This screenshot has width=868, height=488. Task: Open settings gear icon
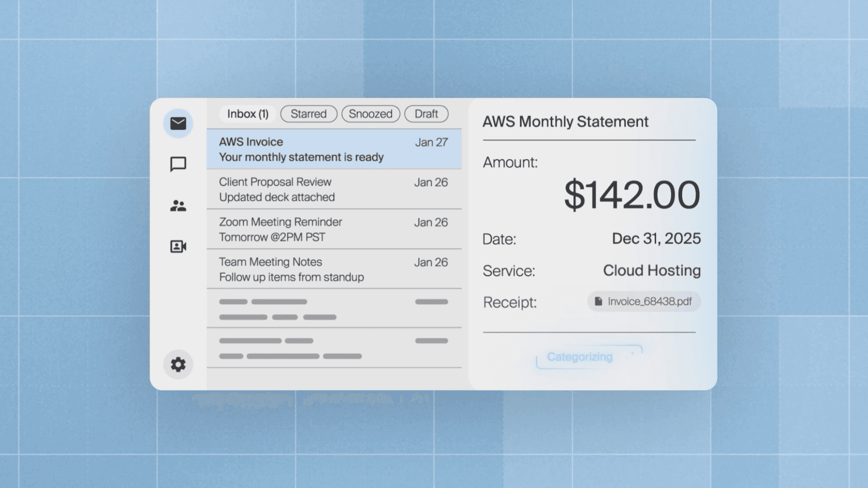click(178, 364)
